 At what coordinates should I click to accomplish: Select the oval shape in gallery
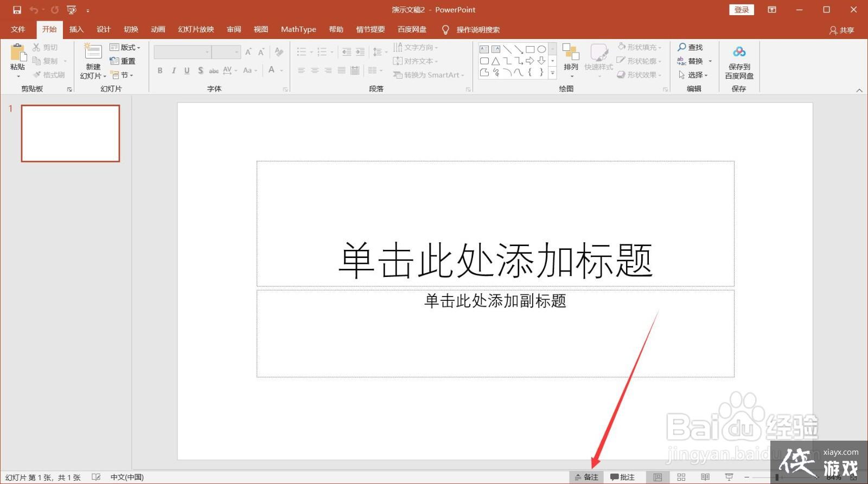click(541, 49)
